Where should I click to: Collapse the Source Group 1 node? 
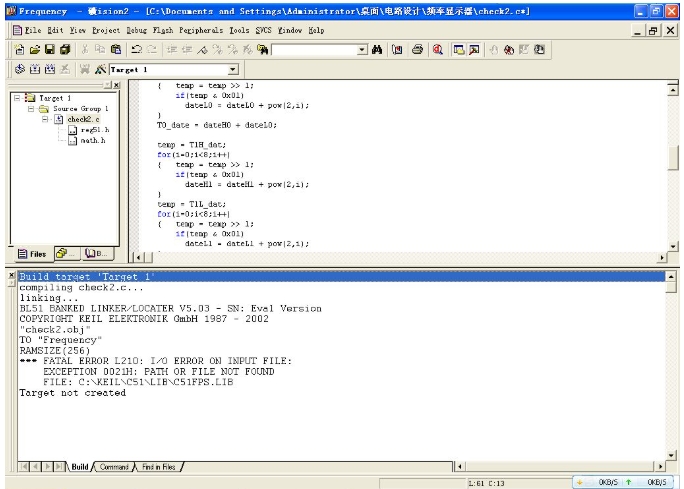pos(31,108)
